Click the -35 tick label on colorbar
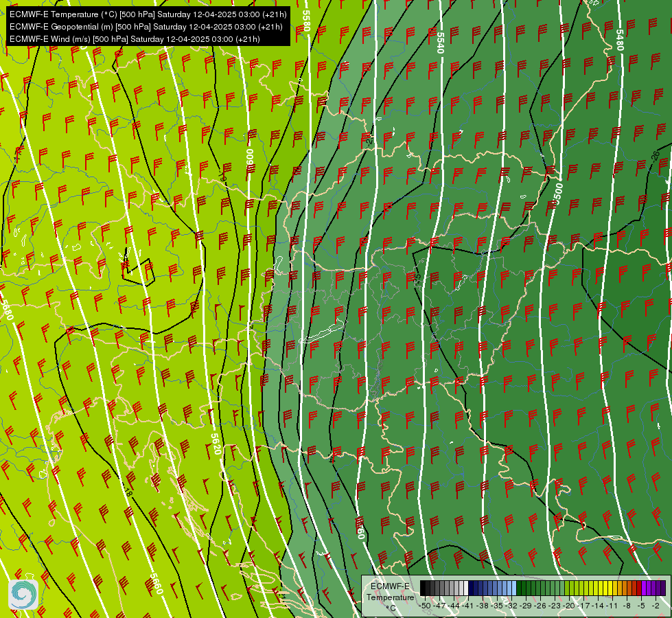This screenshot has height=618, width=672. (x=497, y=606)
